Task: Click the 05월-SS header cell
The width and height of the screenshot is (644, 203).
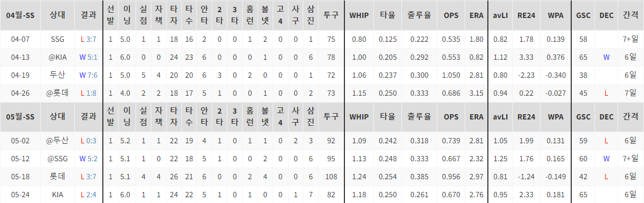Action: tap(20, 116)
